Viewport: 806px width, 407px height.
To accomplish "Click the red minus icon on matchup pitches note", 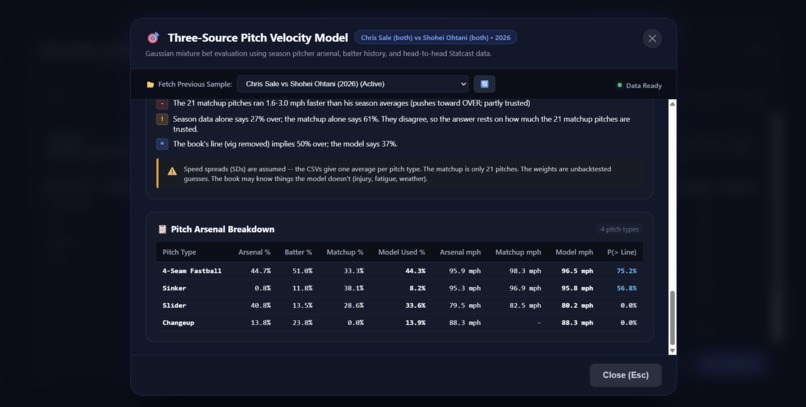I will (162, 103).
